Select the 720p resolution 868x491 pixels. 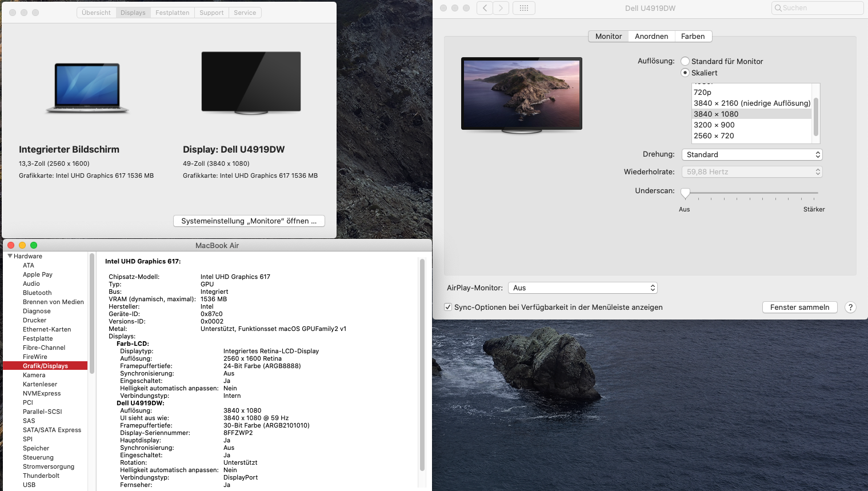click(751, 93)
